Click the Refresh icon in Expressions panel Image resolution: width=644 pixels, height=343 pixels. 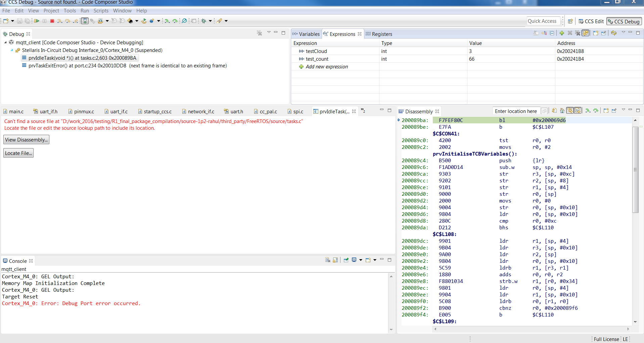[x=614, y=33]
